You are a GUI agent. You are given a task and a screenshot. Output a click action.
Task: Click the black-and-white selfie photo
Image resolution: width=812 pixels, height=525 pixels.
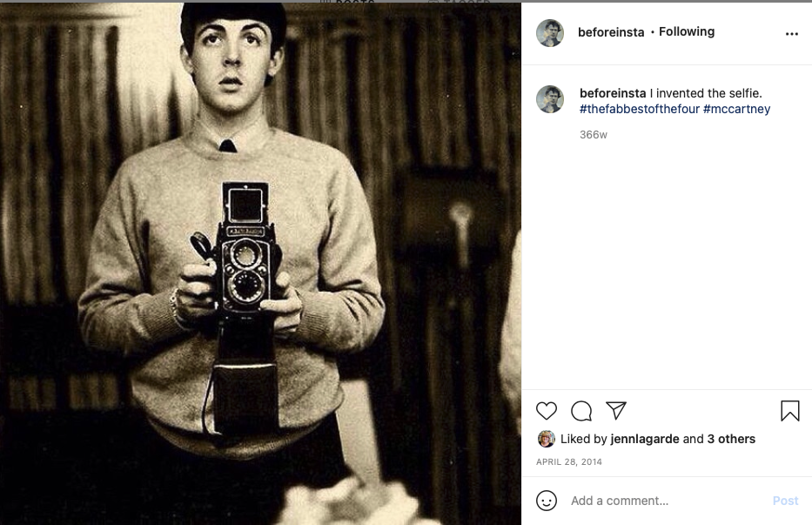pyautogui.click(x=261, y=261)
